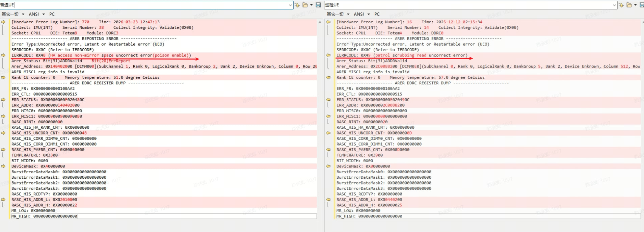This screenshot has width=644, height=232.
Task: Click the left pane open folder icon
Action: tap(305, 5)
